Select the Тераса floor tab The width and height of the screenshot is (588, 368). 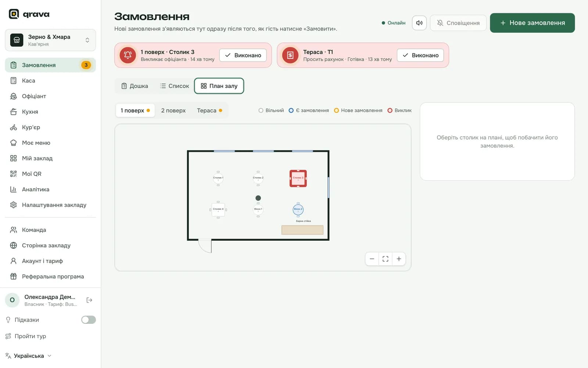point(209,110)
